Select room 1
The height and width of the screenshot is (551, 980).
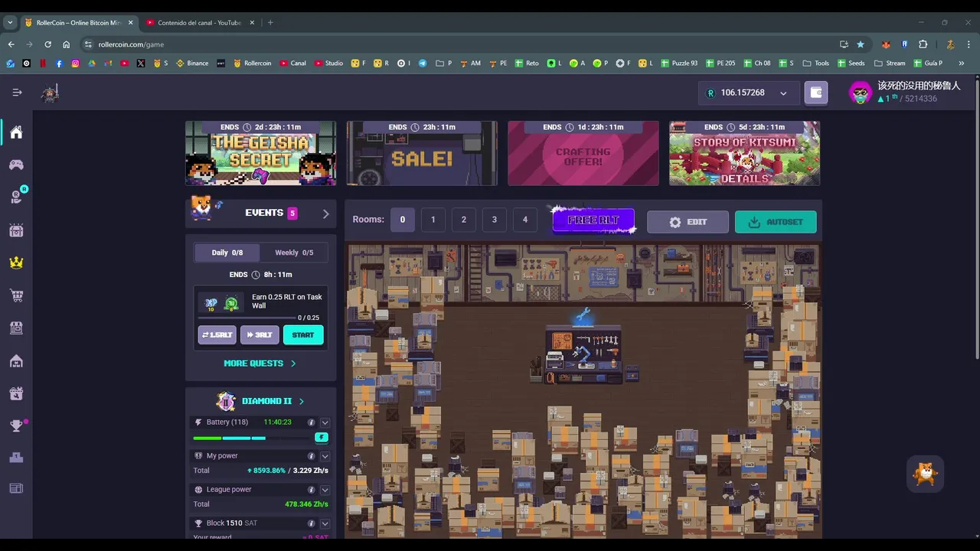(x=433, y=220)
